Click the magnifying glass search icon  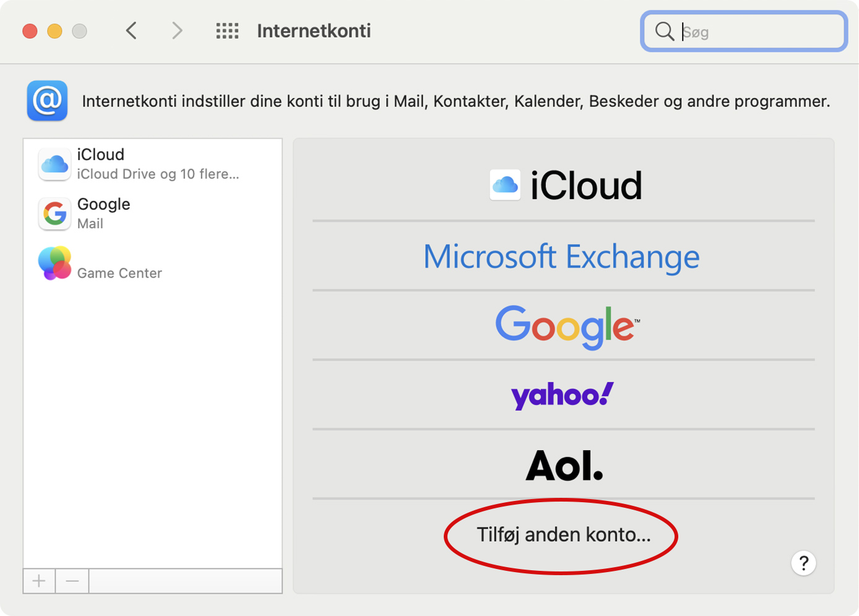tap(664, 31)
